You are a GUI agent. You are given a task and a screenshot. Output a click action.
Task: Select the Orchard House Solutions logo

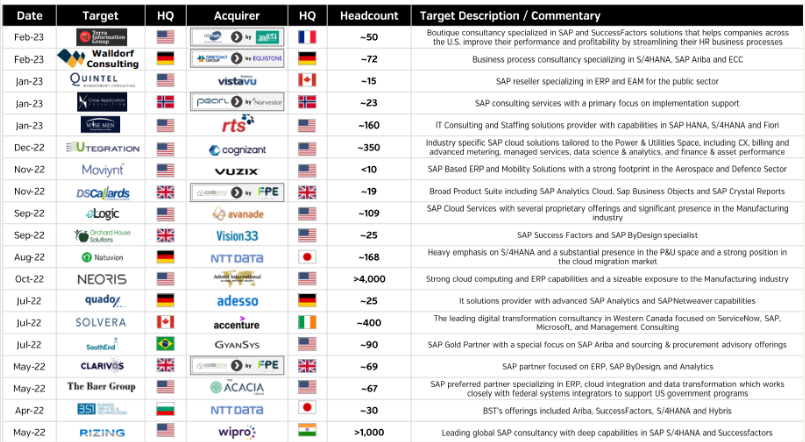[102, 236]
